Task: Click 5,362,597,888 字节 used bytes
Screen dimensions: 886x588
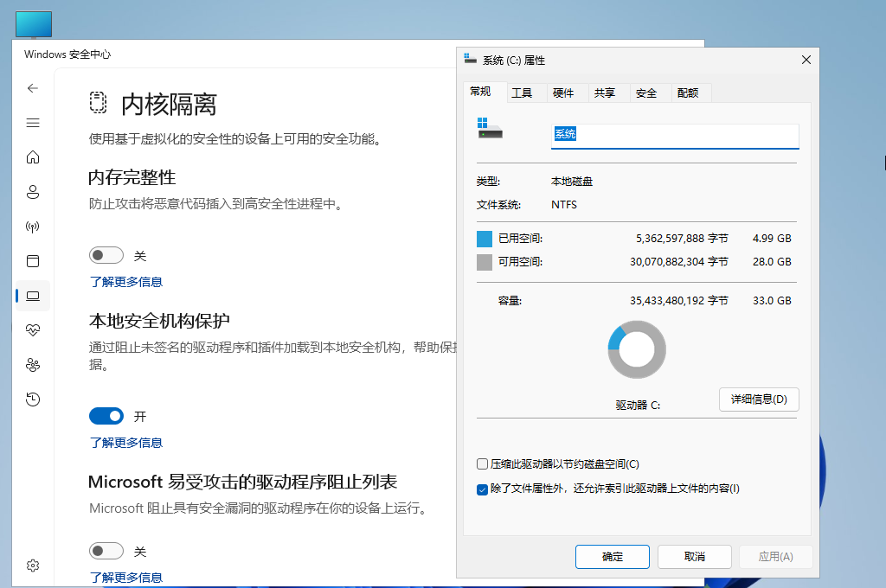Action: click(682, 239)
